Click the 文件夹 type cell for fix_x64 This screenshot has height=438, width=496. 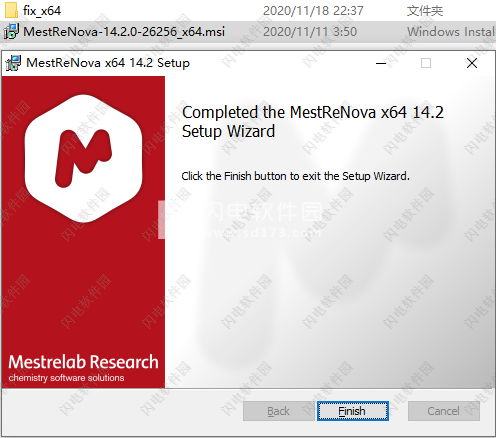point(425,11)
